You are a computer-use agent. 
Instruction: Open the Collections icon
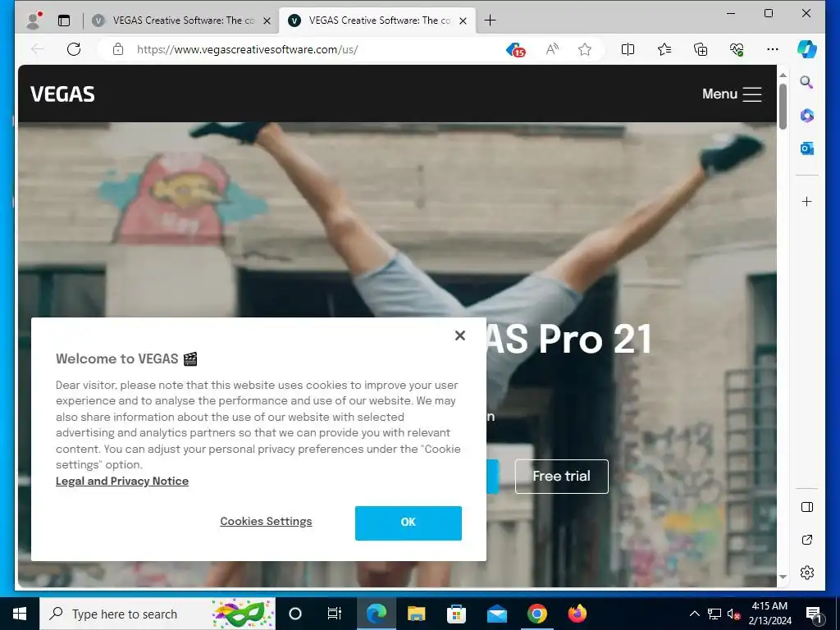[x=701, y=49]
